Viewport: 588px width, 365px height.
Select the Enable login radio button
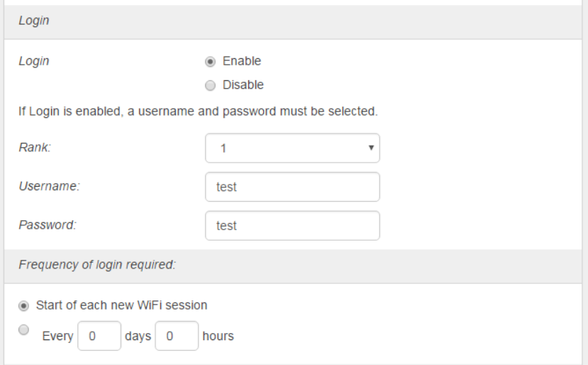tap(210, 61)
